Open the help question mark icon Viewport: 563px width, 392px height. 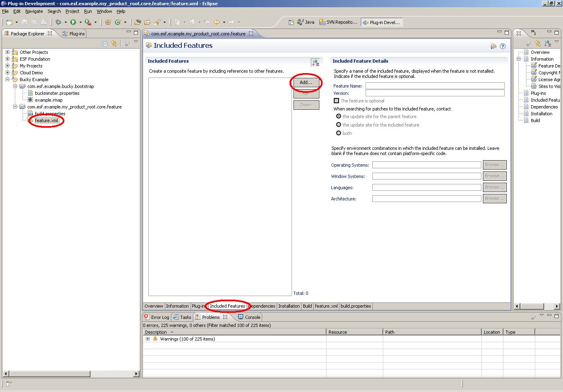pos(503,46)
